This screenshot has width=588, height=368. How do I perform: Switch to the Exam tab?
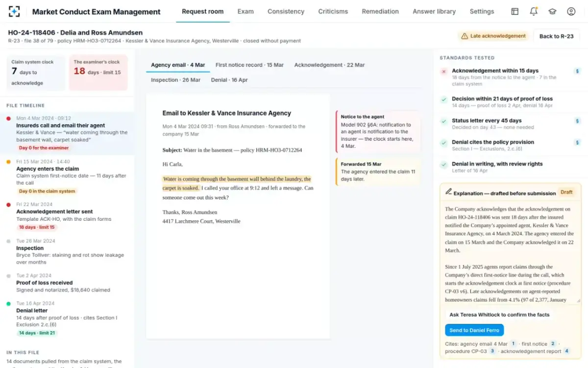[x=245, y=11]
